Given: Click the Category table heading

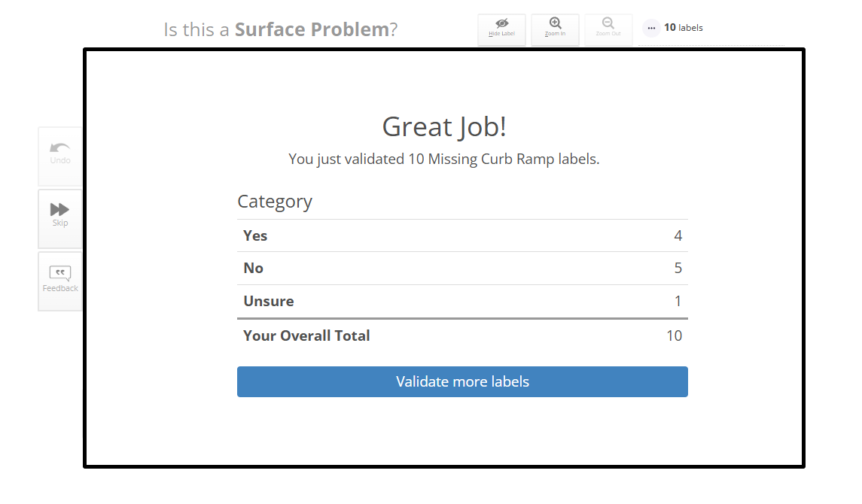Looking at the screenshot, I should click(275, 202).
